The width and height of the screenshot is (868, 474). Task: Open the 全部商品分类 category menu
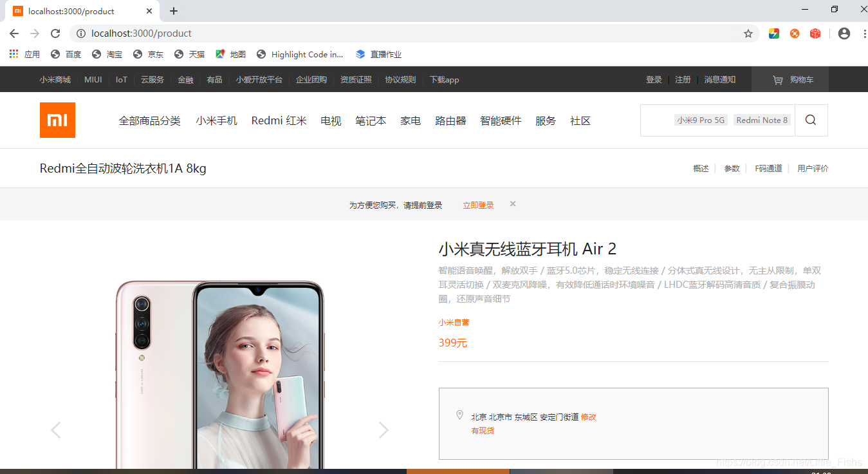[150, 120]
